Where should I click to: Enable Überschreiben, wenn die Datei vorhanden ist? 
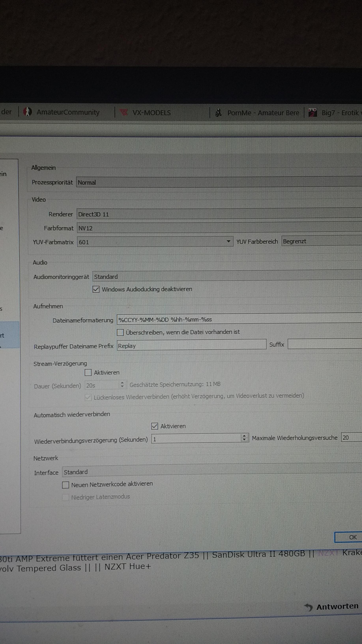[x=120, y=332]
